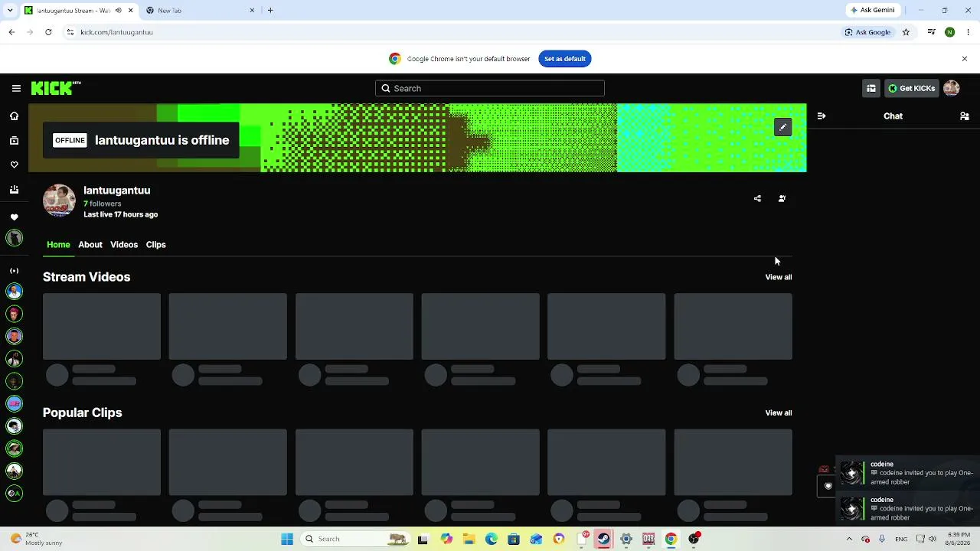The width and height of the screenshot is (980, 551).
Task: Open Following via the outlined heart icon
Action: (14, 165)
